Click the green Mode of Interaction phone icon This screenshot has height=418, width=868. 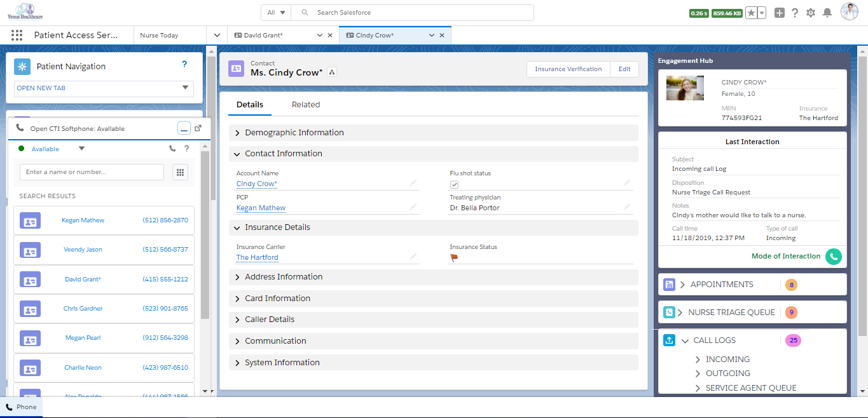click(x=833, y=257)
